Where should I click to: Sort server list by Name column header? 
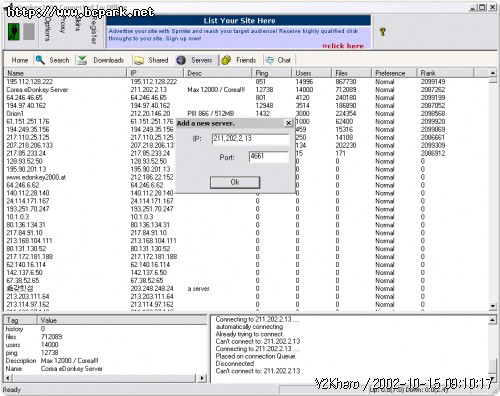point(65,73)
